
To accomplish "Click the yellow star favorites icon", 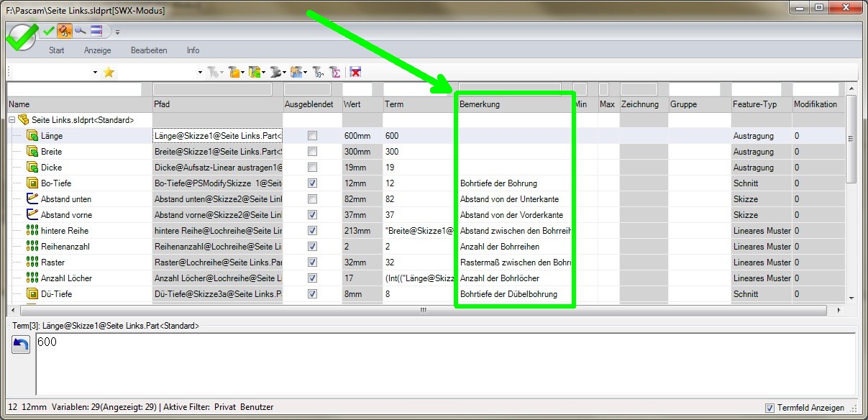I will pyautogui.click(x=109, y=72).
